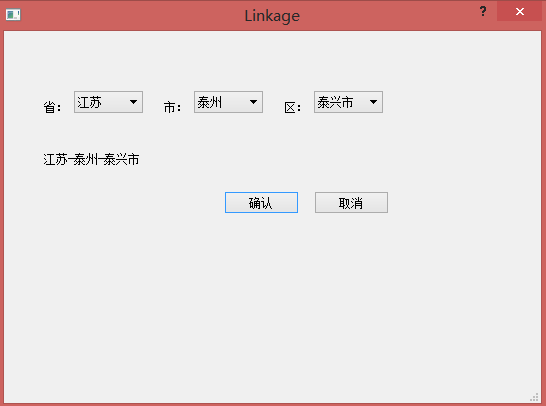
Task: Click the Linkage window title text
Action: [x=272, y=16]
